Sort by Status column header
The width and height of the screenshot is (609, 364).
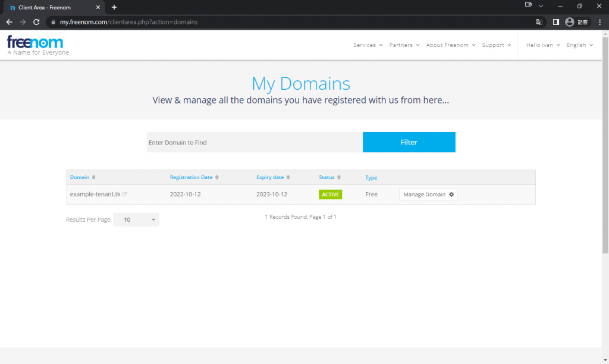327,177
